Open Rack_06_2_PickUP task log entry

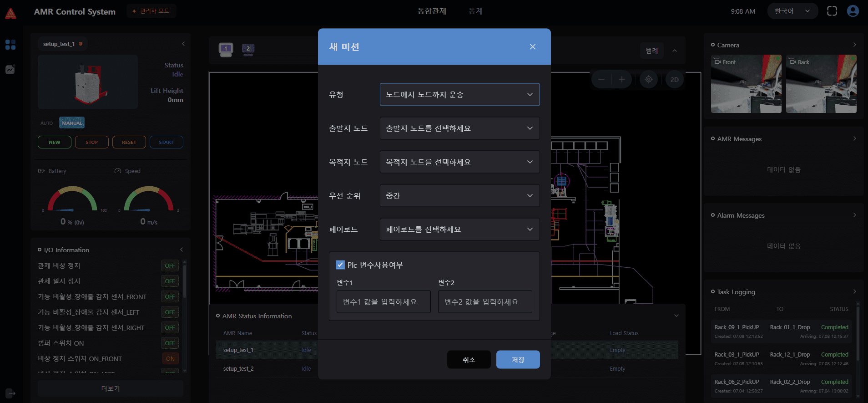781,386
